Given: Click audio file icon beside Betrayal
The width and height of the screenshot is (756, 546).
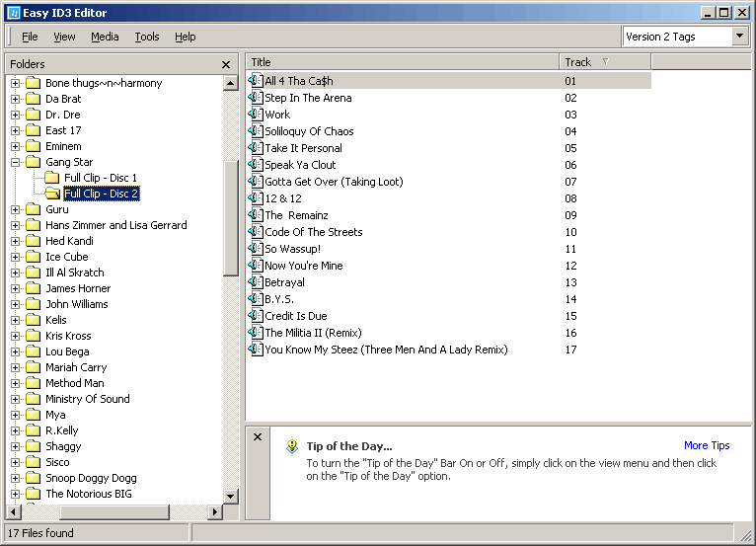Looking at the screenshot, I should (256, 282).
